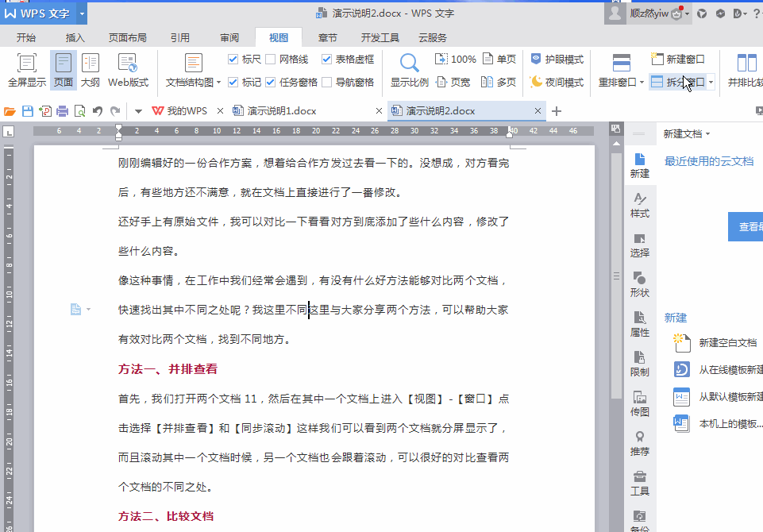
Task: Click the export to PDF icon
Action: point(45,111)
